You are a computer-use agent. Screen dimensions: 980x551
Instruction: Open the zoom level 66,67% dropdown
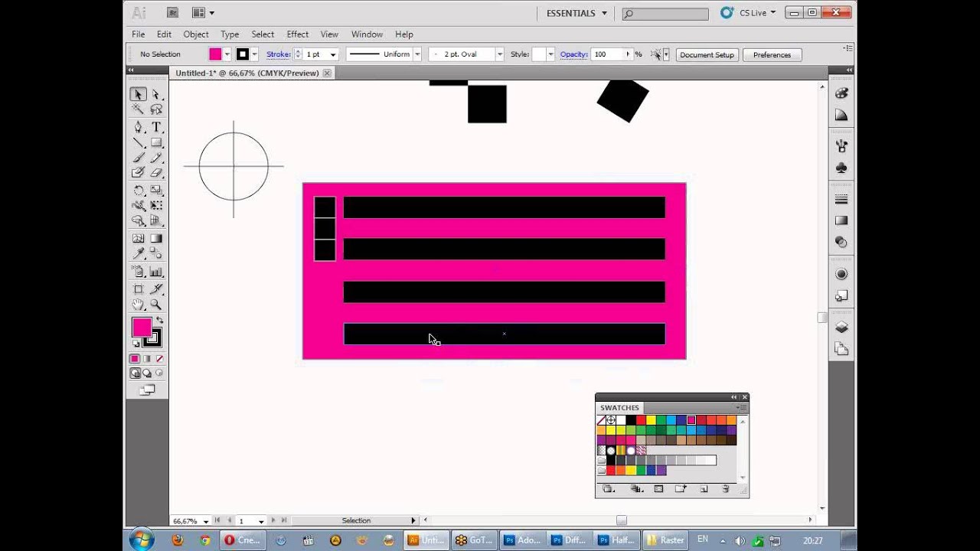tap(206, 521)
